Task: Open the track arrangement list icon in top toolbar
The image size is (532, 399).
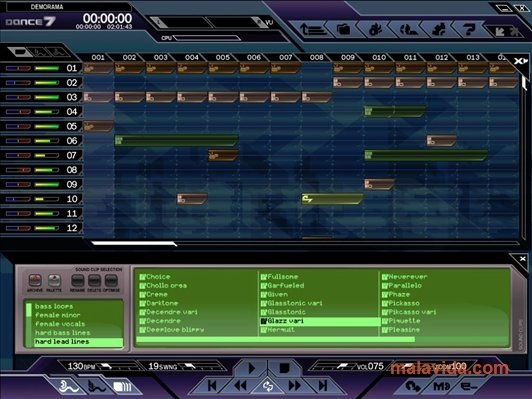Action: point(313,30)
